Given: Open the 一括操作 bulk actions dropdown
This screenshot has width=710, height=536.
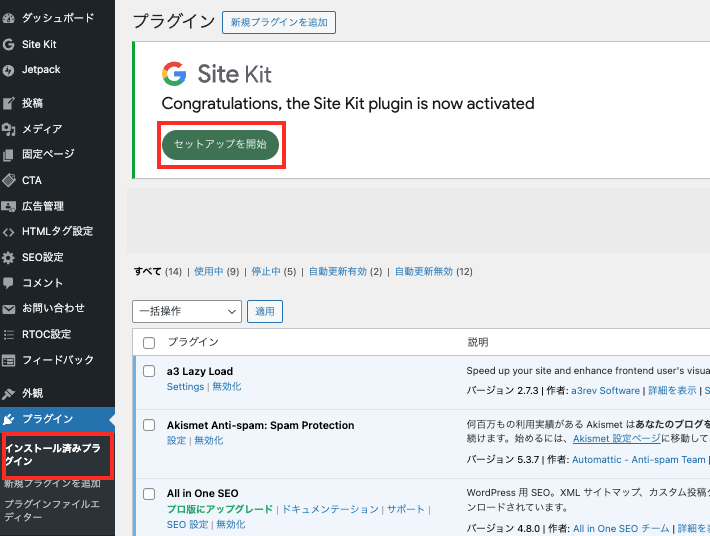Looking at the screenshot, I should pyautogui.click(x=187, y=311).
